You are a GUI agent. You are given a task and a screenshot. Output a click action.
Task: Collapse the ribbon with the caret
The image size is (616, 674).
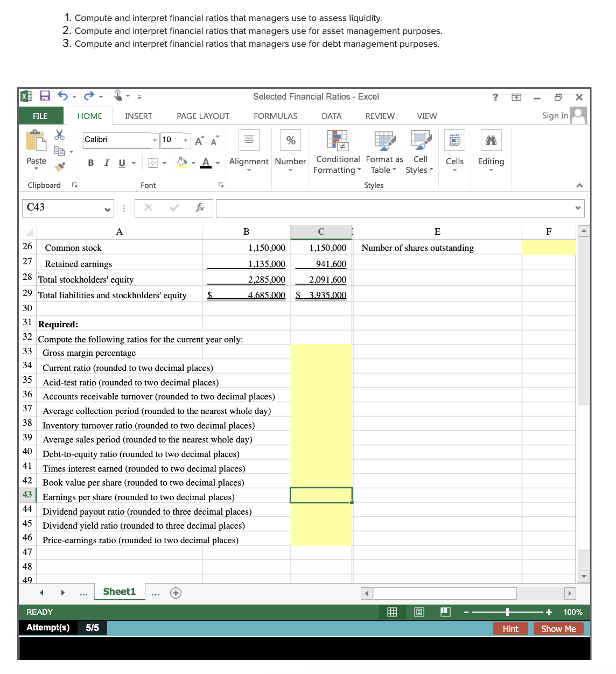(579, 185)
